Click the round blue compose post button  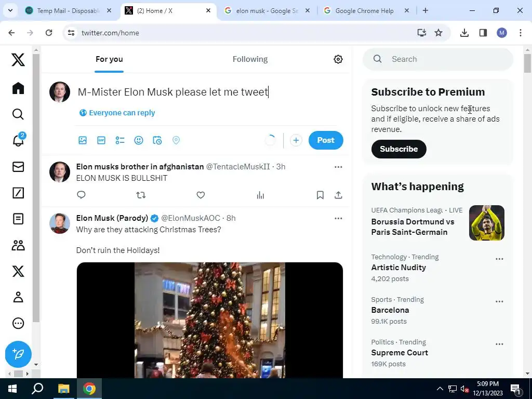click(18, 354)
